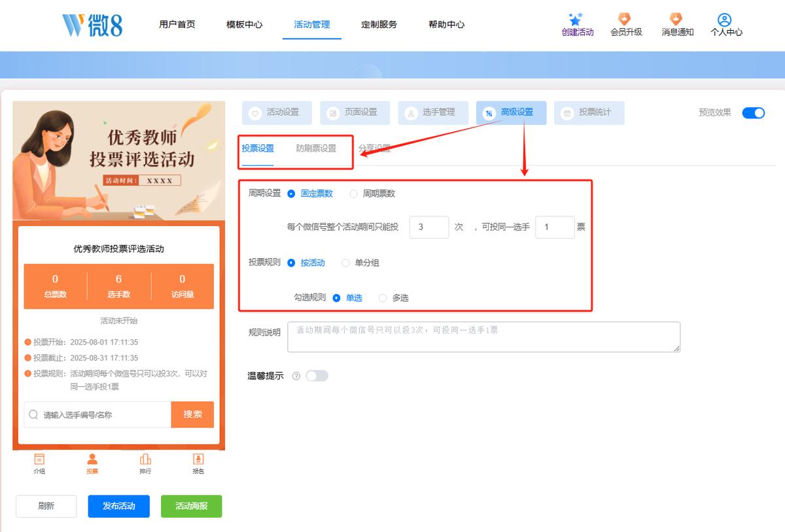Image resolution: width=785 pixels, height=532 pixels.
Task: Click the 规则说明 text area
Action: point(484,337)
